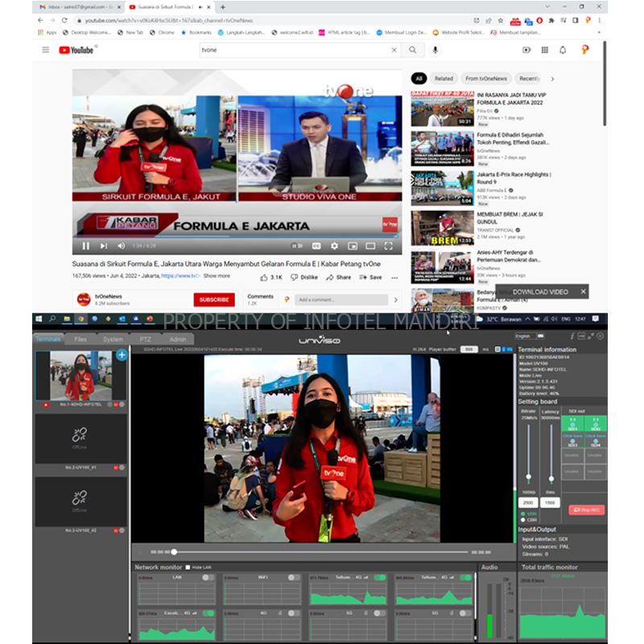This screenshot has width=644, height=644.
Task: Select the CBR radio option
Action: (522, 520)
